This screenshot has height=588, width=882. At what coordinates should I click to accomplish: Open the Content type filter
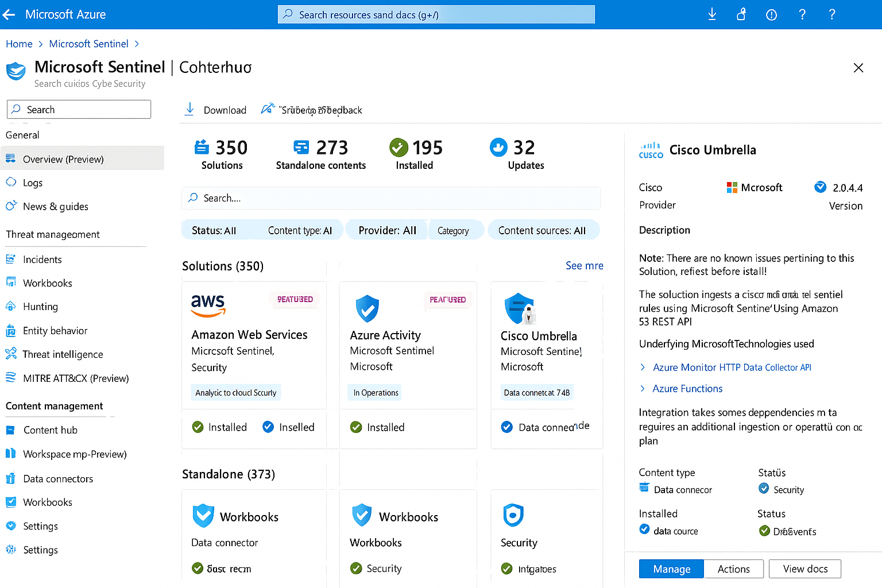[300, 230]
